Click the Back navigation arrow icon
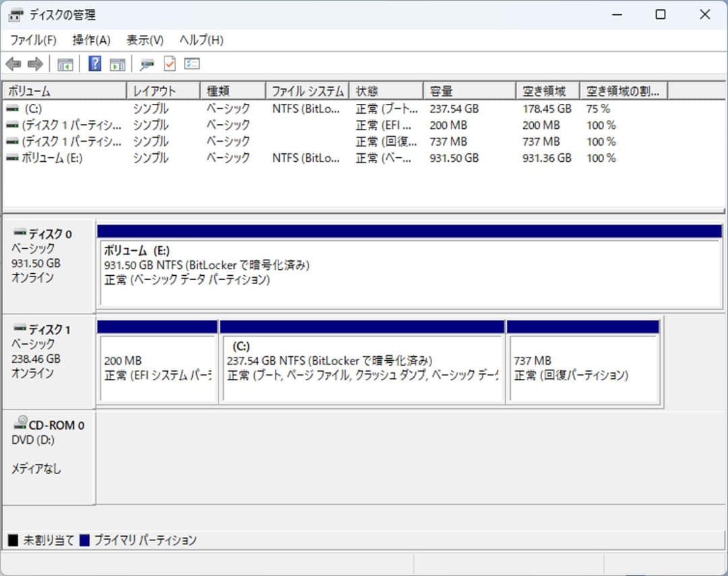728x576 pixels. tap(13, 63)
